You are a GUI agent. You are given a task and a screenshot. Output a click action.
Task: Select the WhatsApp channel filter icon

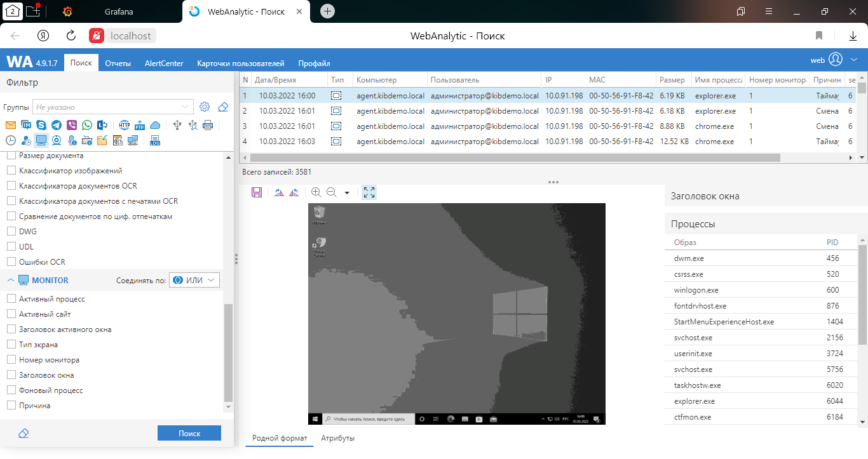click(87, 125)
